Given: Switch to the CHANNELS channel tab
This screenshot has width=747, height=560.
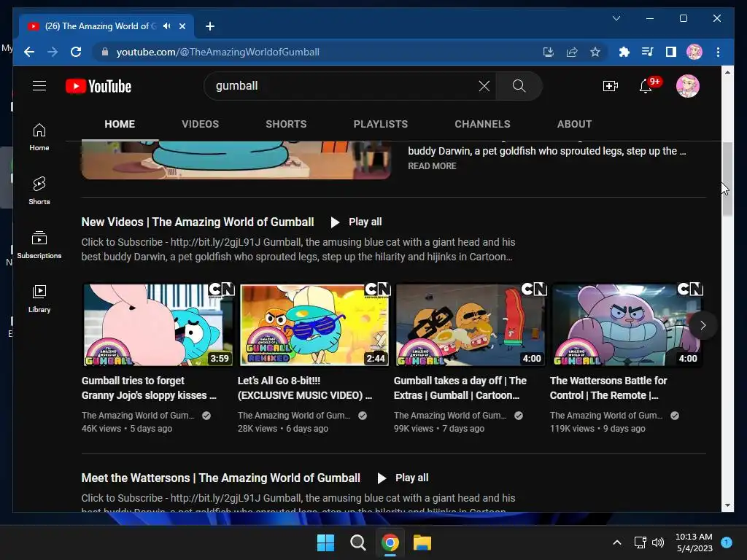Looking at the screenshot, I should click(482, 124).
